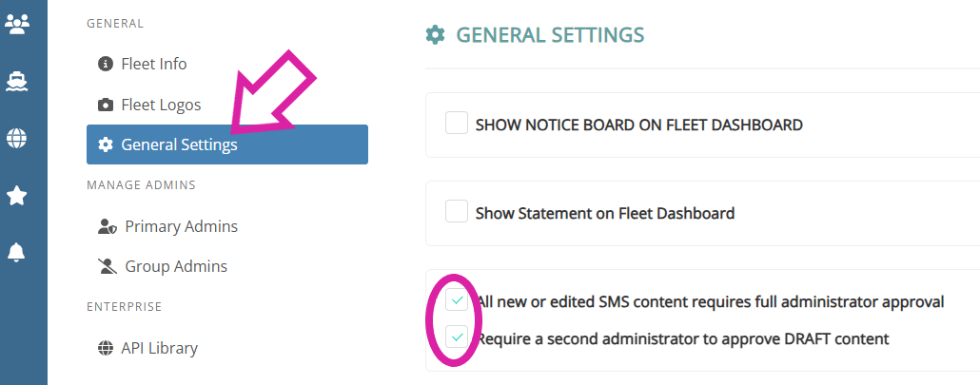Click the API Library globe icon
The width and height of the screenshot is (980, 385).
106,348
